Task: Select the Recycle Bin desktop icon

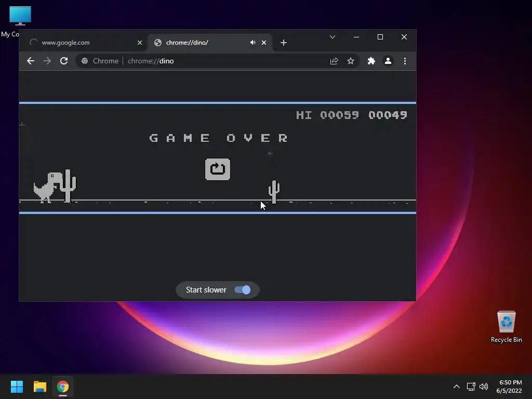Action: (x=506, y=327)
